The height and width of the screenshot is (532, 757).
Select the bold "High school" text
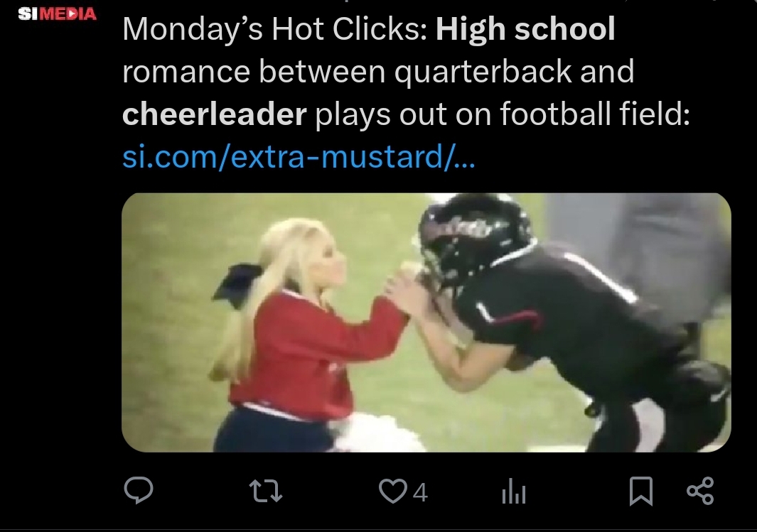(525, 29)
